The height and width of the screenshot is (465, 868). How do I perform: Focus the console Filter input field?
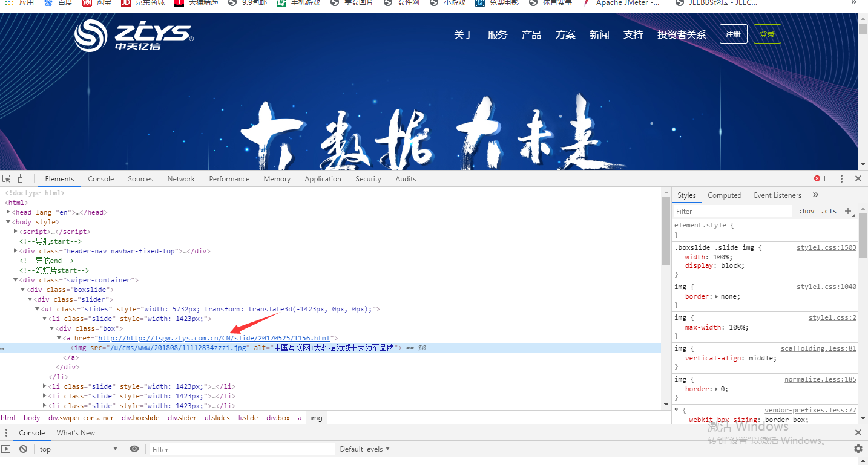tap(242, 449)
